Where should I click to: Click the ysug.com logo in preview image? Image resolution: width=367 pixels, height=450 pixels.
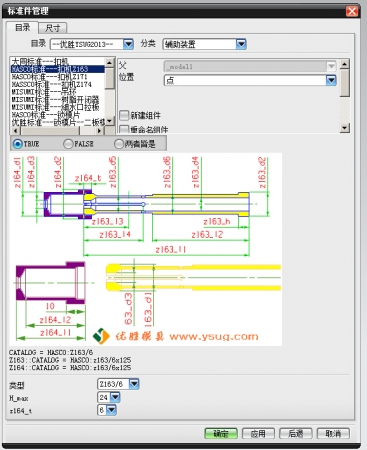[101, 336]
